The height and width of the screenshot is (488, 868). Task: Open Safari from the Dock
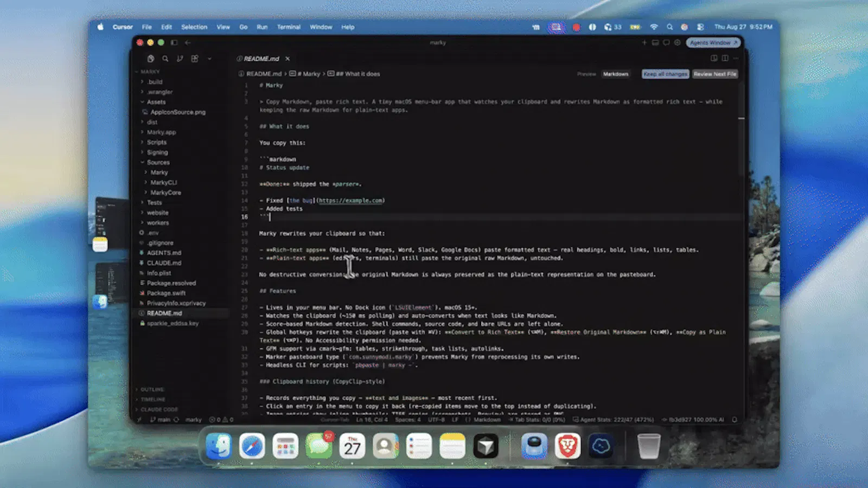pyautogui.click(x=252, y=446)
